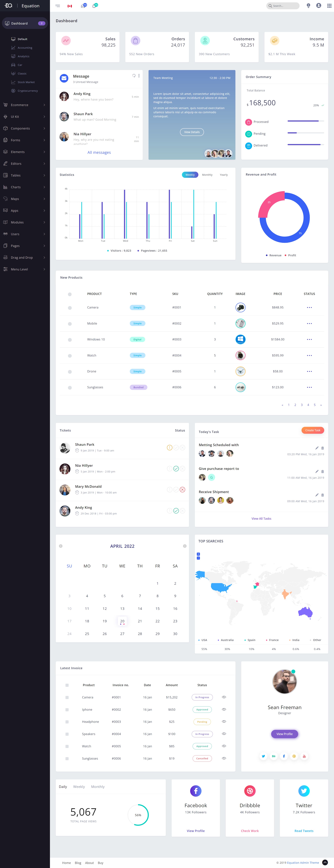Click View Details on Team Meeting card
The height and width of the screenshot is (868, 334).
coord(192,132)
